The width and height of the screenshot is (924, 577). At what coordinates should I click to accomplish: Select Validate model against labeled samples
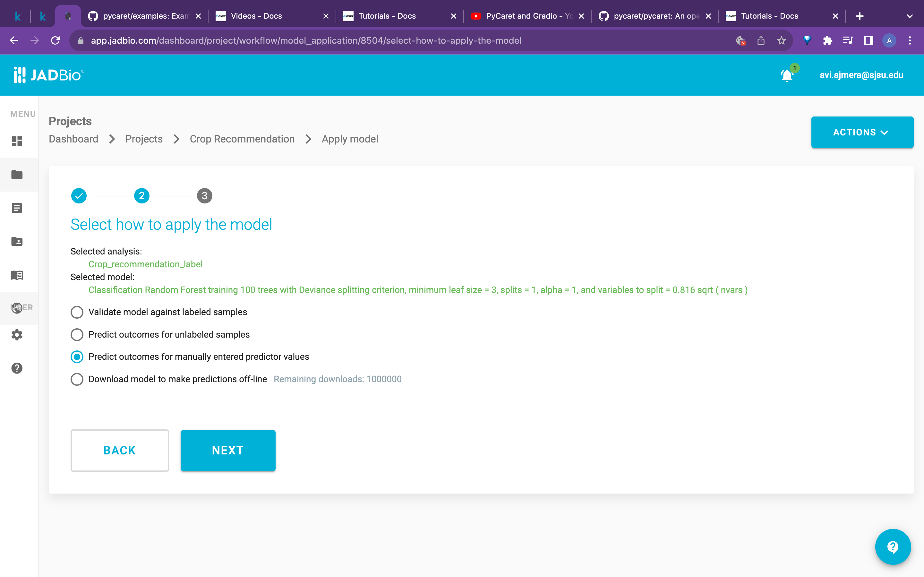[77, 312]
